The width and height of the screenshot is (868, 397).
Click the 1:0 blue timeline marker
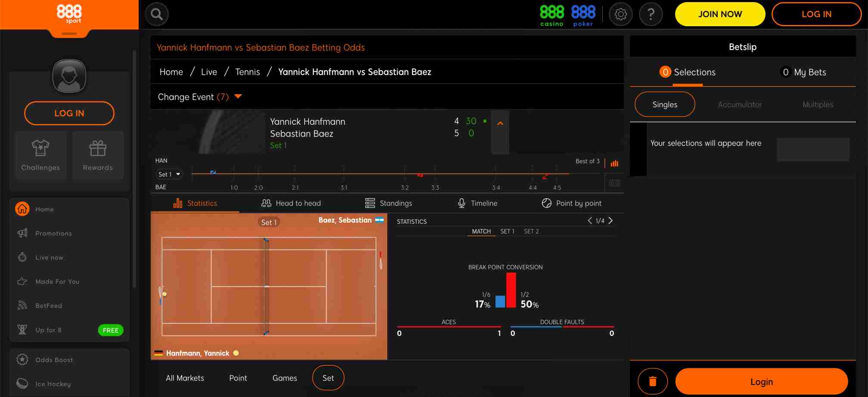pos(213,172)
